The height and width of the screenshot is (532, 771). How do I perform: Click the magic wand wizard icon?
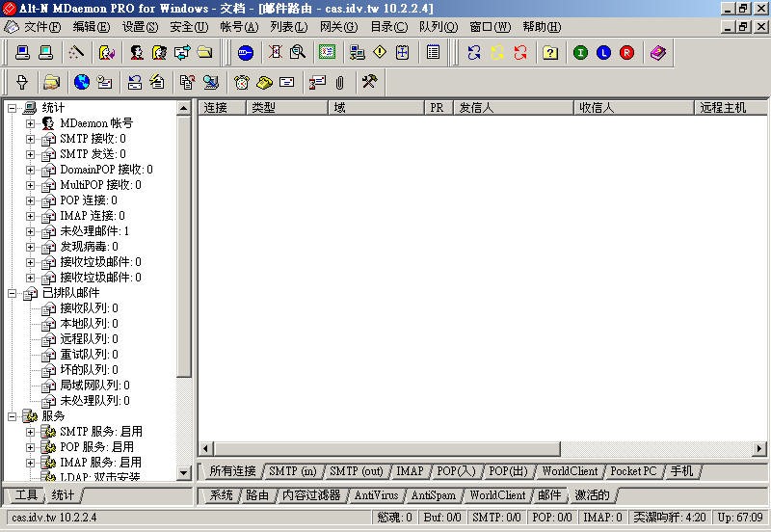(x=76, y=52)
